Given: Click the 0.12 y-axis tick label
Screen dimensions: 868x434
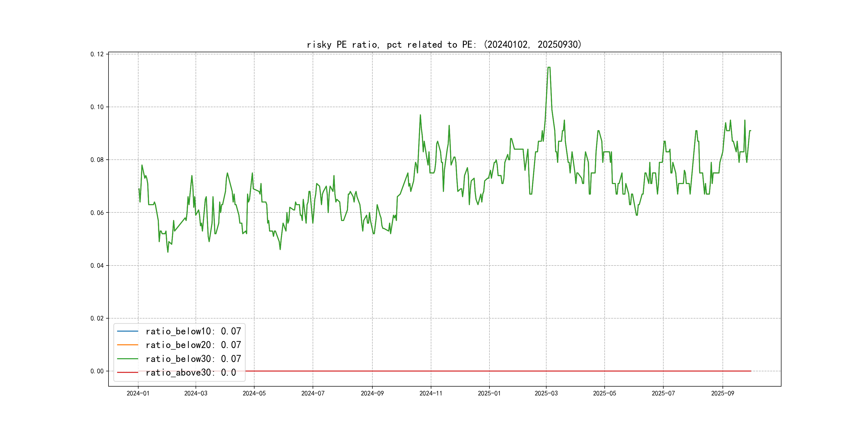Looking at the screenshot, I should click(97, 54).
